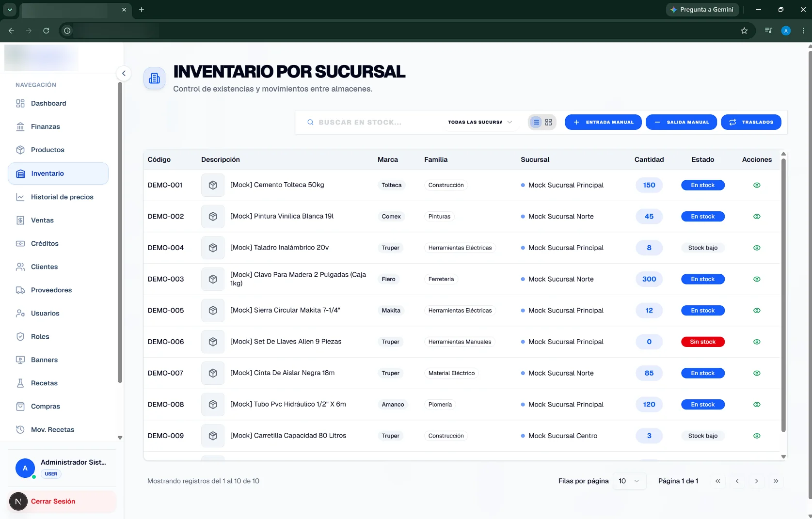Click the Créditos card icon

[20, 243]
